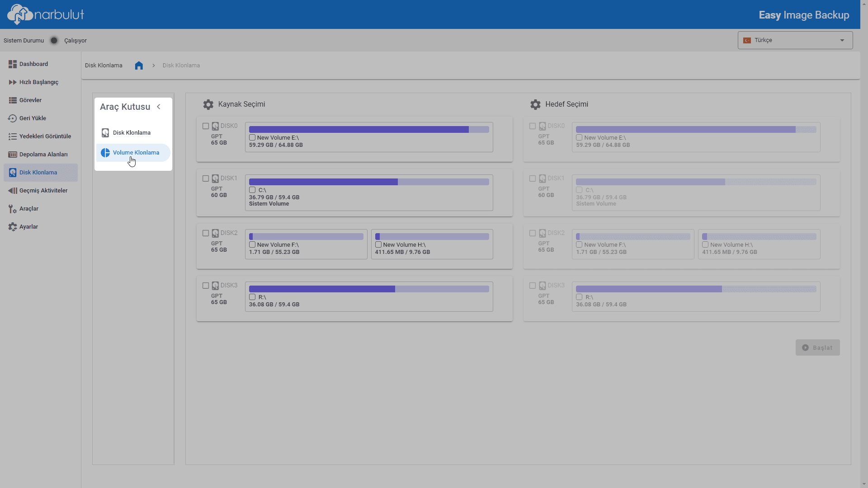Click the vertical page scrollbar

click(x=864, y=244)
